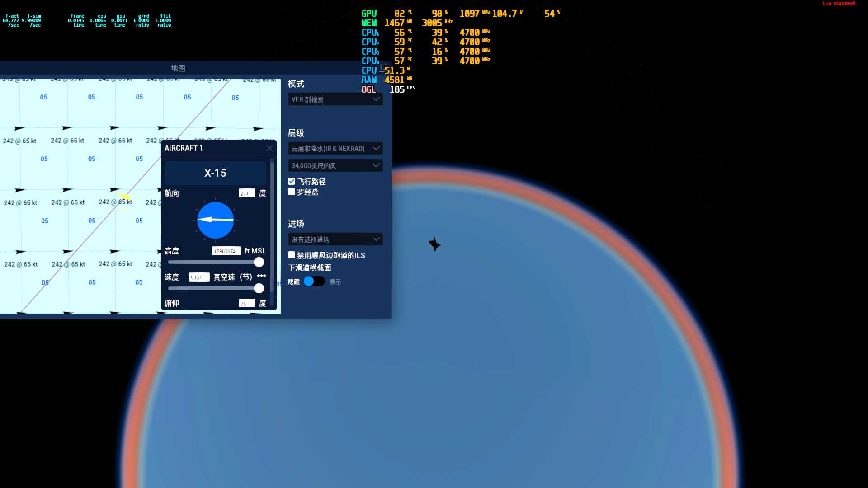Click the ft MSL altitude unit label
This screenshot has height=488, width=868.
point(255,251)
